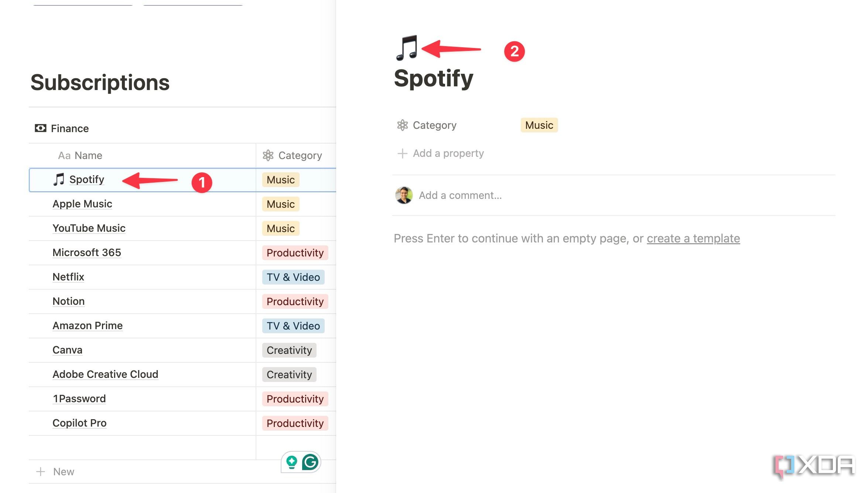Click New to add a subscription row

click(x=63, y=471)
